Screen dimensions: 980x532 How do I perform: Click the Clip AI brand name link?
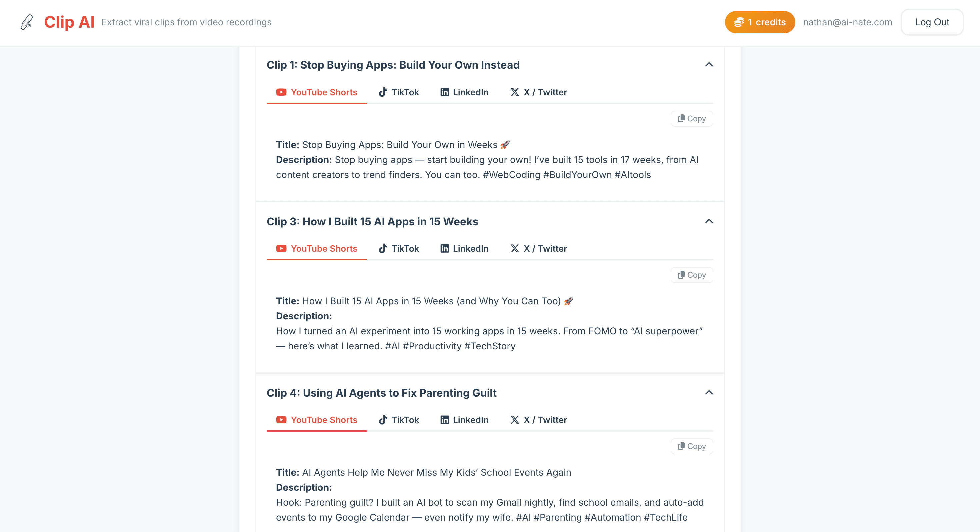click(x=69, y=22)
